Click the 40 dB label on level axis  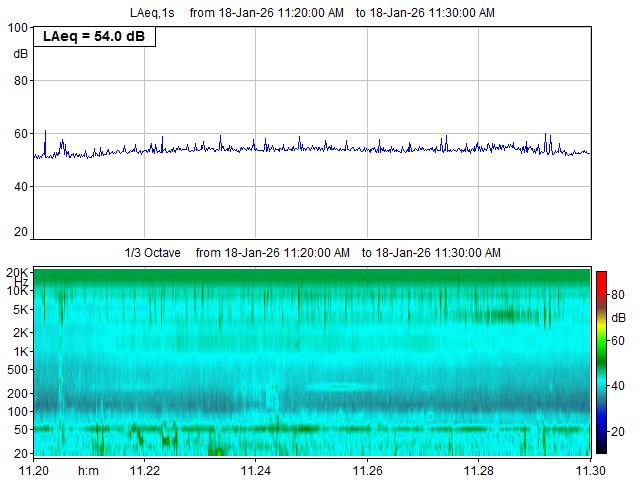click(x=20, y=187)
